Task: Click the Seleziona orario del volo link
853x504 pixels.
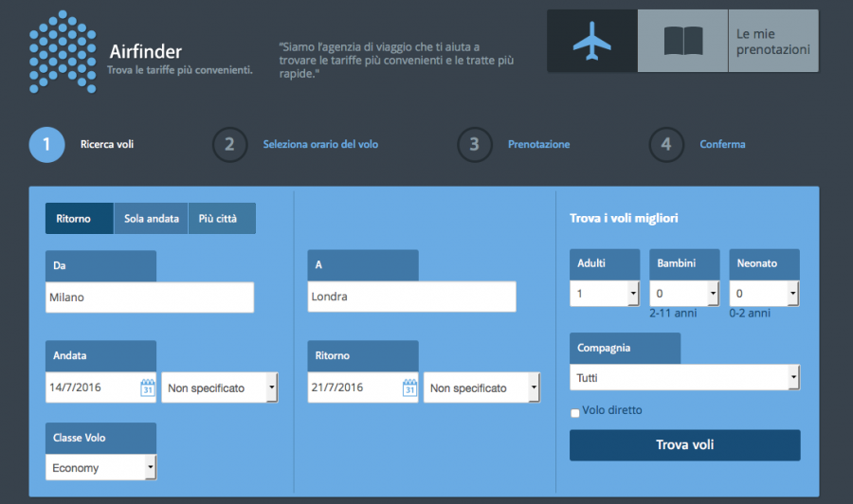Action: point(320,145)
